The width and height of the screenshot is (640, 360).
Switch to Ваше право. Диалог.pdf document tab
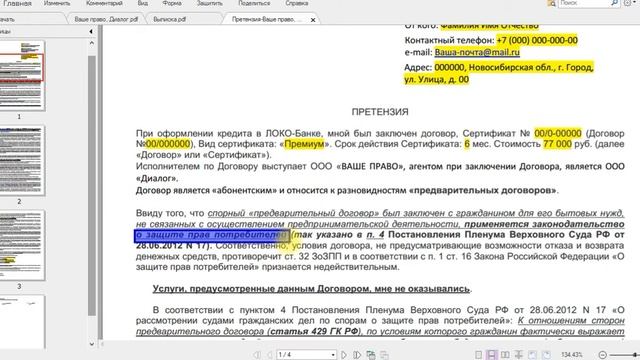(x=106, y=19)
